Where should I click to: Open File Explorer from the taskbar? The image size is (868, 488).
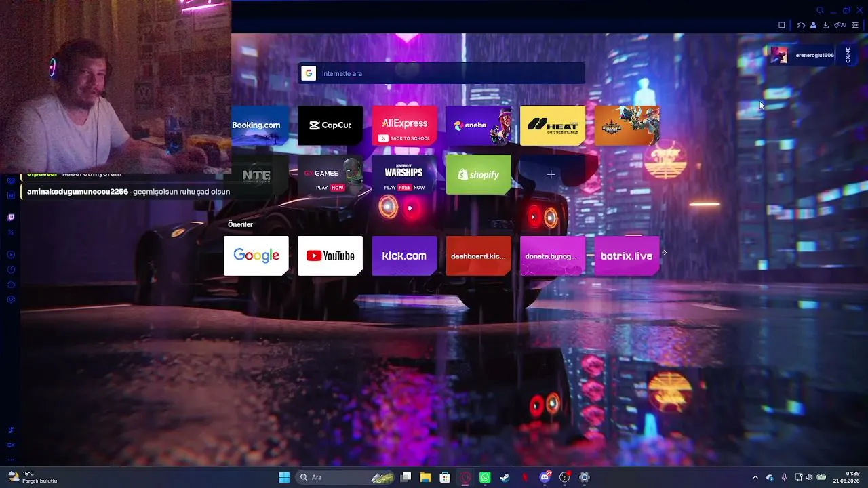click(425, 477)
